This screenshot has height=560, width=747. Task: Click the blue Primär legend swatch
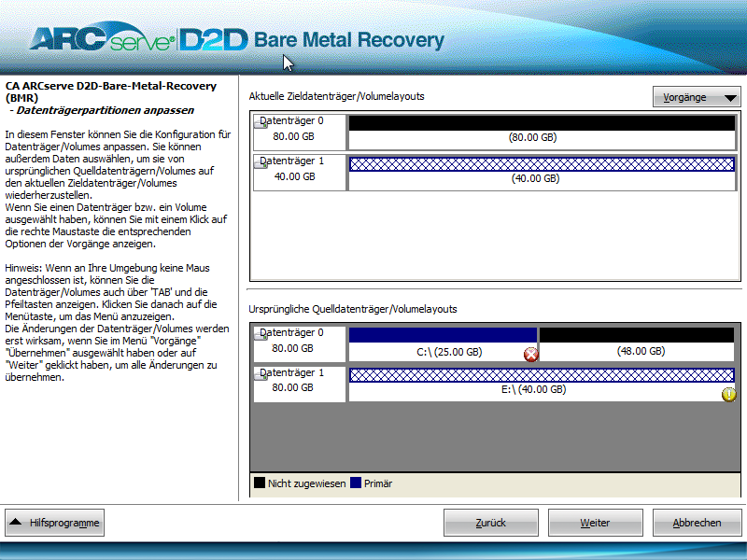coord(356,483)
